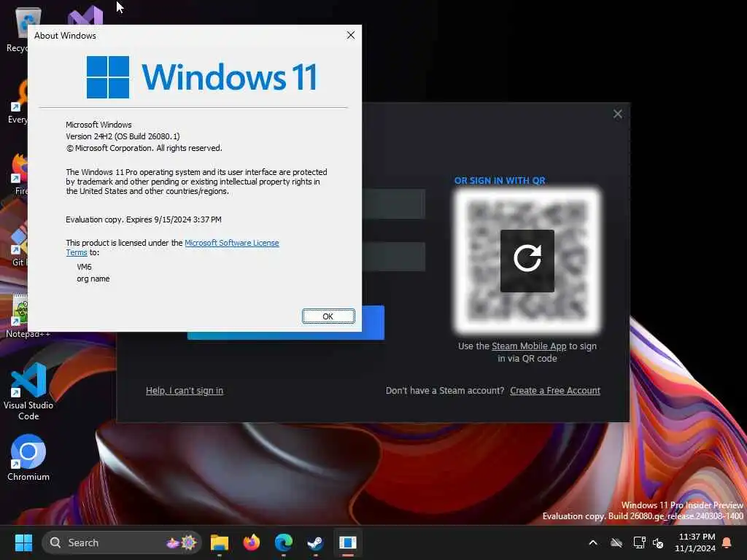
Task: Open the notifications bell icon
Action: click(727, 542)
